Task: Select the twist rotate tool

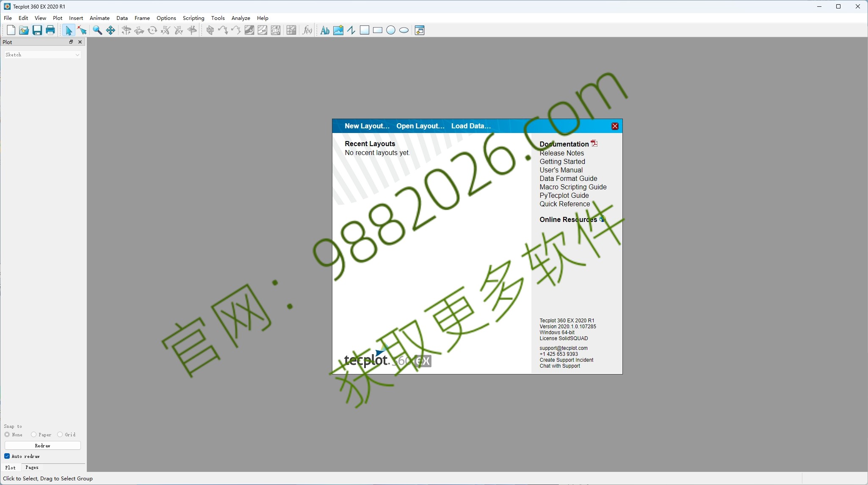Action: pos(152,30)
